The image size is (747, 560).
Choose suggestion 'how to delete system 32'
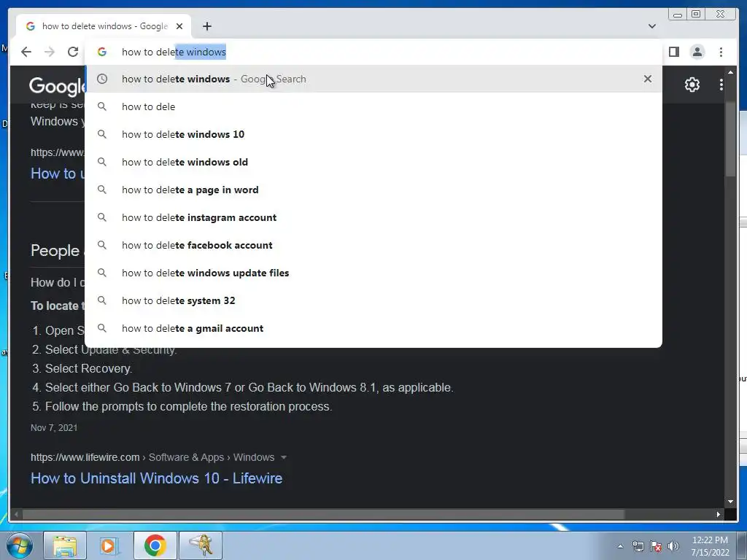[373, 300]
